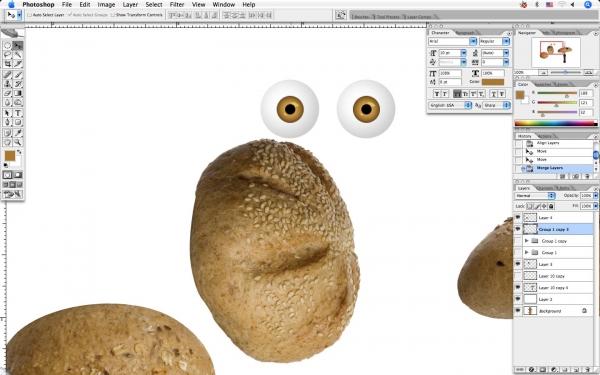Hide the Layer 3 layer
The height and width of the screenshot is (375, 600).
click(x=518, y=264)
